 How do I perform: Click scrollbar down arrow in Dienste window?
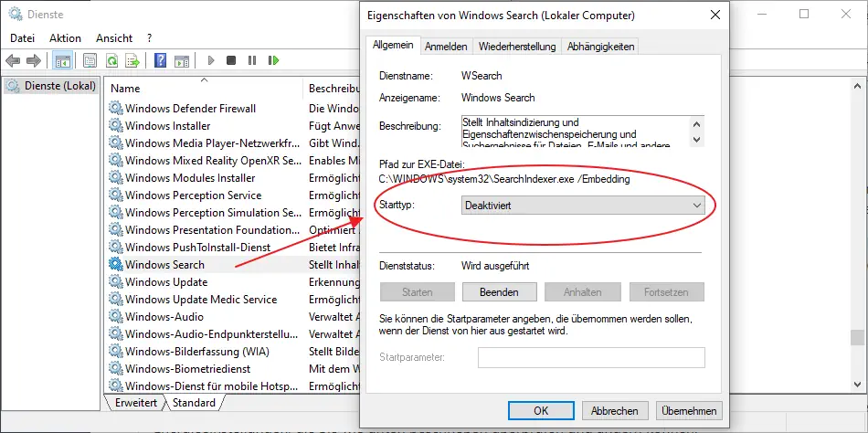pos(857,384)
